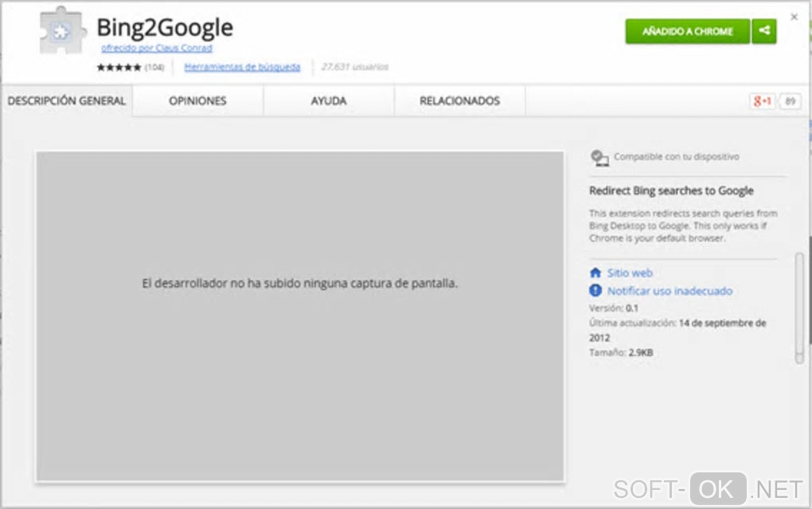Click the Bing2Google puzzle piece extension icon
Viewport: 812px width, 509px height.
(x=62, y=30)
